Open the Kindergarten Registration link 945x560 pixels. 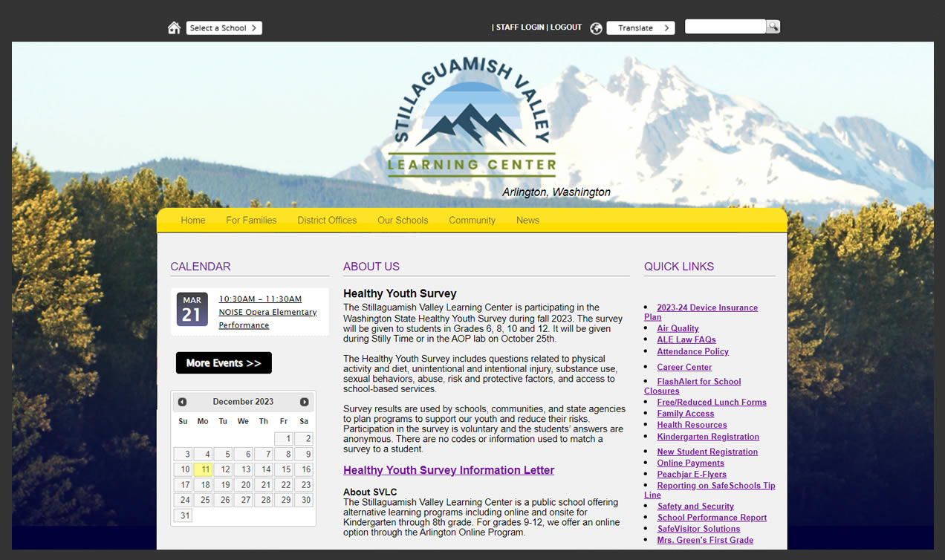click(708, 437)
